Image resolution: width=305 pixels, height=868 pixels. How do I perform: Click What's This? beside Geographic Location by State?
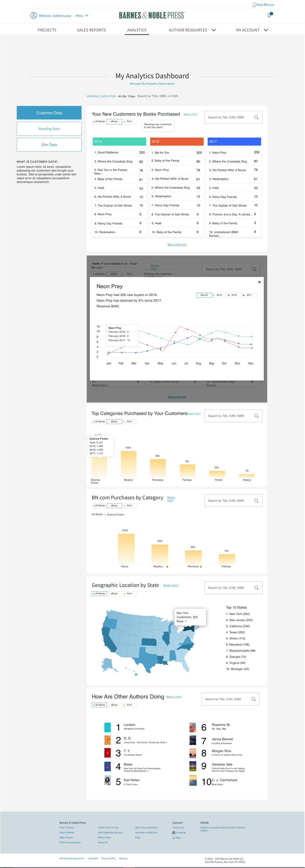tap(171, 585)
